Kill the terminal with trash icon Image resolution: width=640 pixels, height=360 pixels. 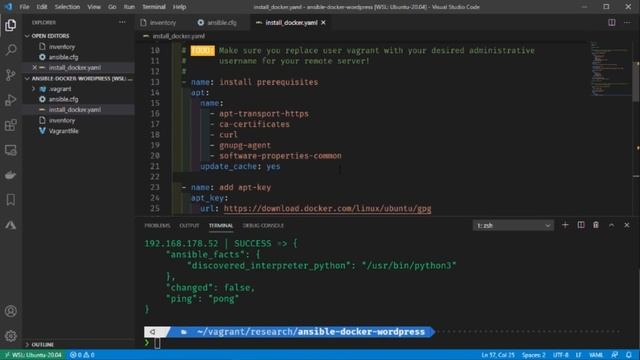596,225
